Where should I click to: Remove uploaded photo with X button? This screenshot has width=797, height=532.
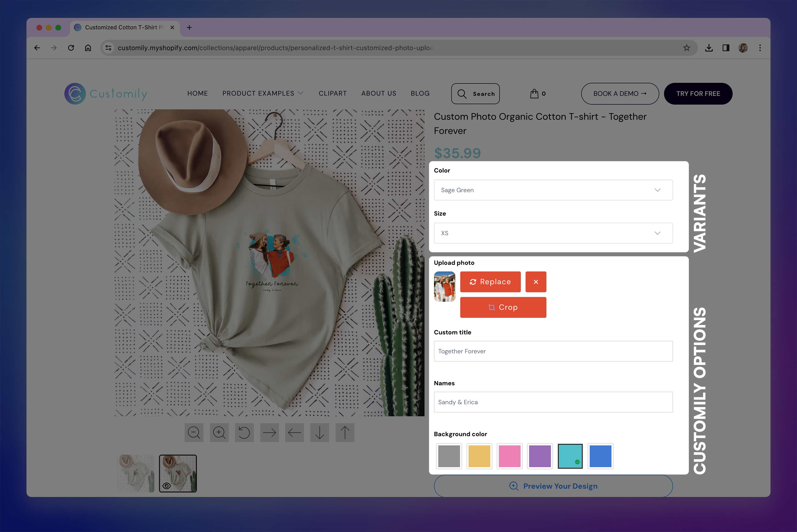[x=536, y=282]
